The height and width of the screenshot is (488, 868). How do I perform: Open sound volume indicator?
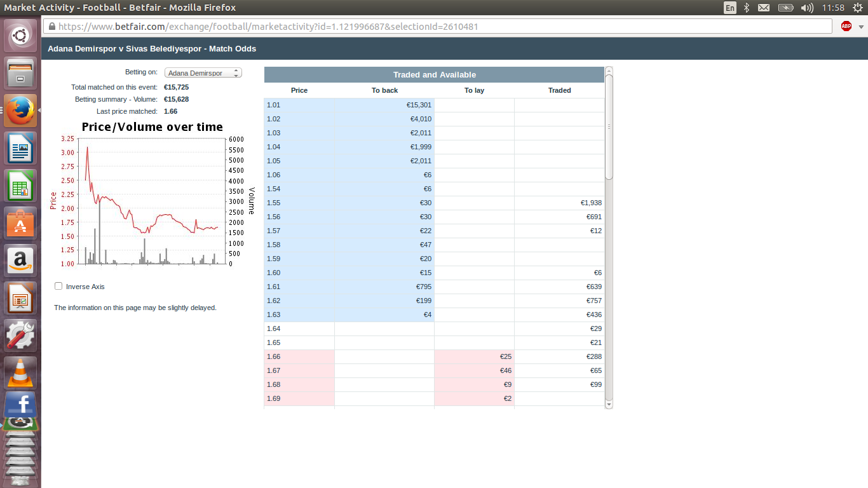(807, 8)
